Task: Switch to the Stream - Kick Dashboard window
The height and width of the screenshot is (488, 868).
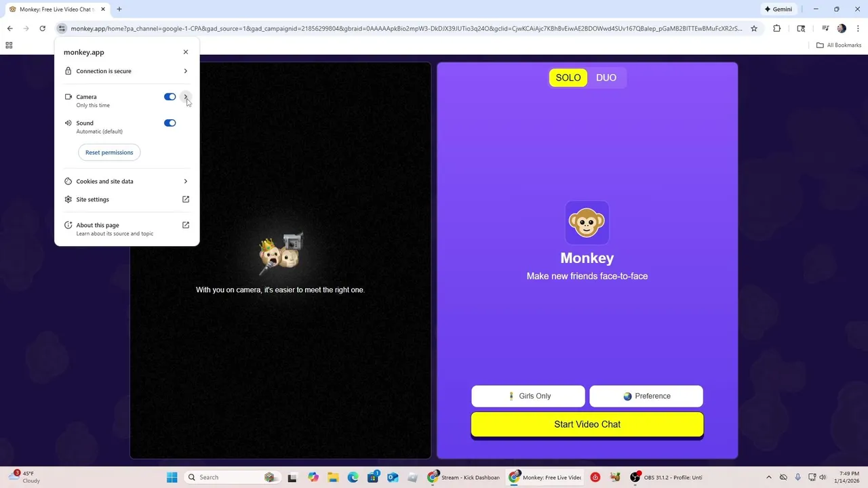Action: [464, 477]
